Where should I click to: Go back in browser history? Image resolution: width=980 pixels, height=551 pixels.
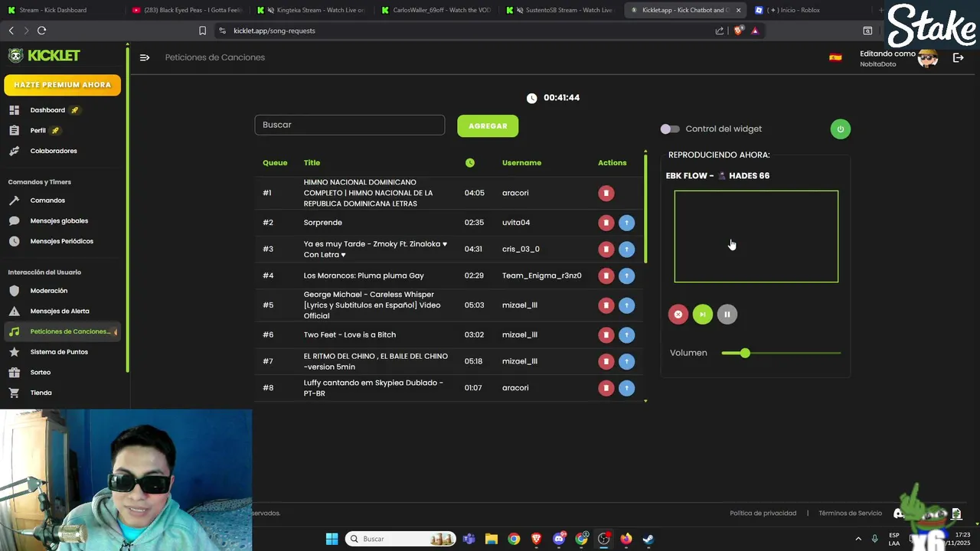point(11,31)
